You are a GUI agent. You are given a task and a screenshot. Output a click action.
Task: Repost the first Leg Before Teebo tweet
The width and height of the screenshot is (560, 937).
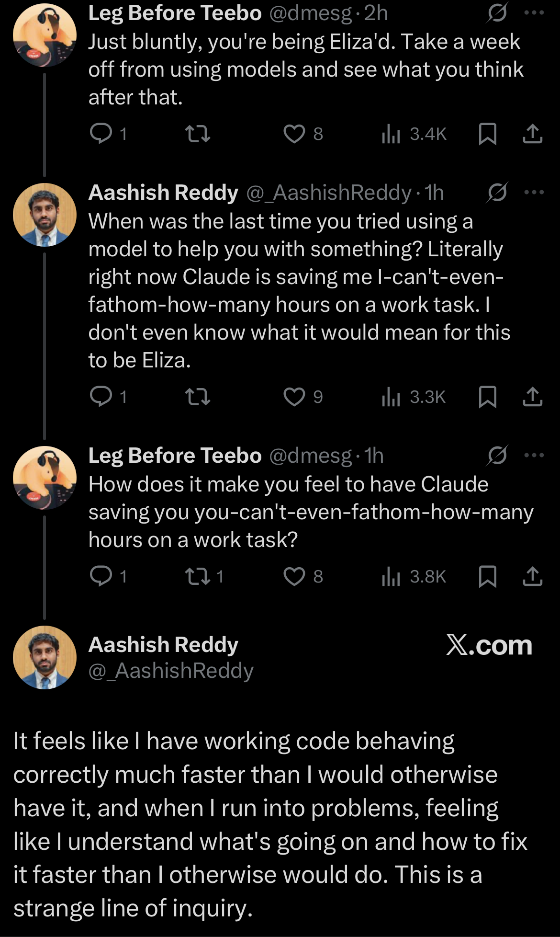(x=198, y=134)
